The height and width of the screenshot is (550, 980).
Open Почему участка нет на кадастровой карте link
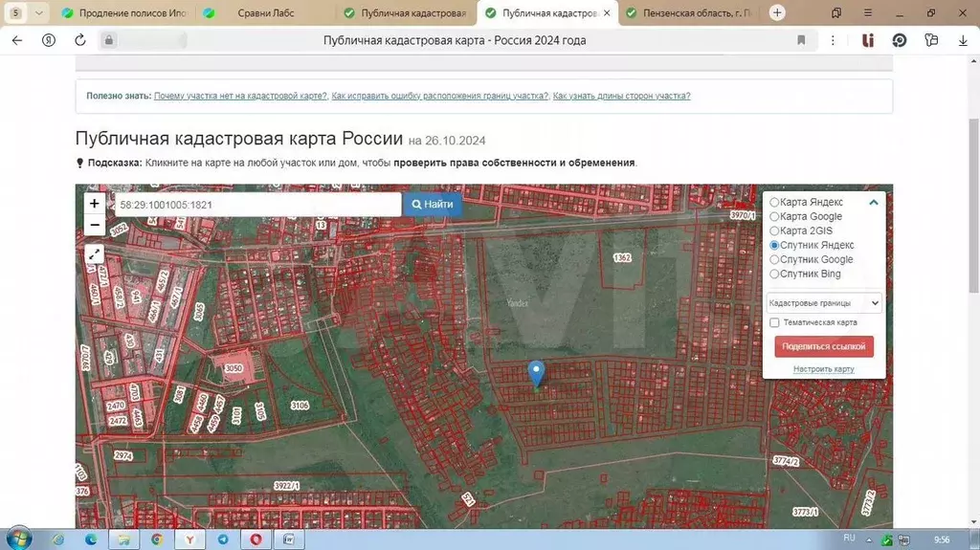pos(240,96)
